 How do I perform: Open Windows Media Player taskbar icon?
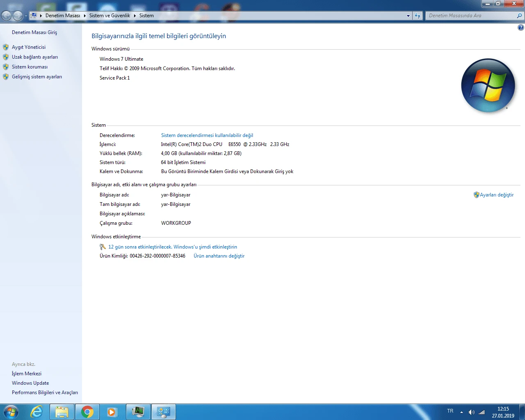click(112, 412)
